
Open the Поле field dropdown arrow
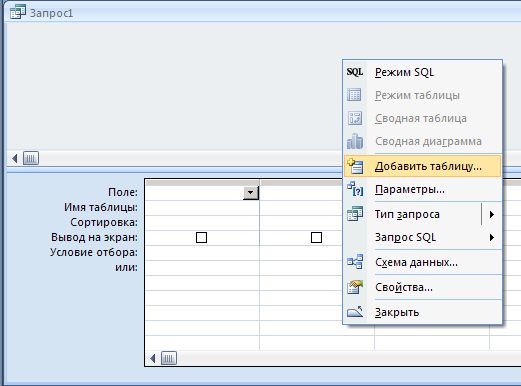(251, 193)
